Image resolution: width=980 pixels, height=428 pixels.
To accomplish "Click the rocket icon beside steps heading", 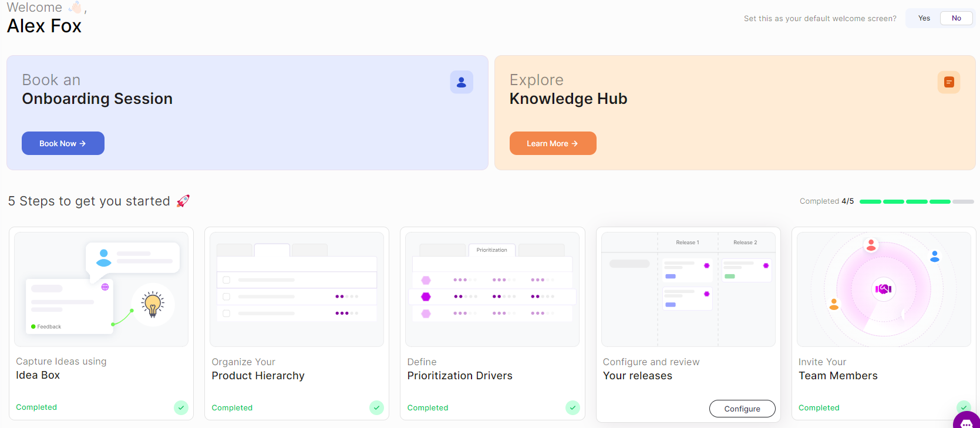I will coord(183,201).
